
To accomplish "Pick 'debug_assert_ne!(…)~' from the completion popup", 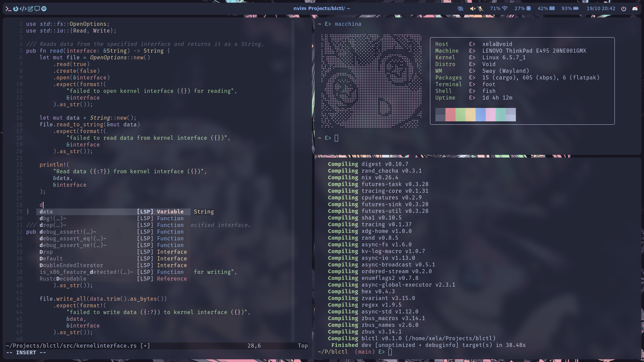I will [x=113, y=245].
